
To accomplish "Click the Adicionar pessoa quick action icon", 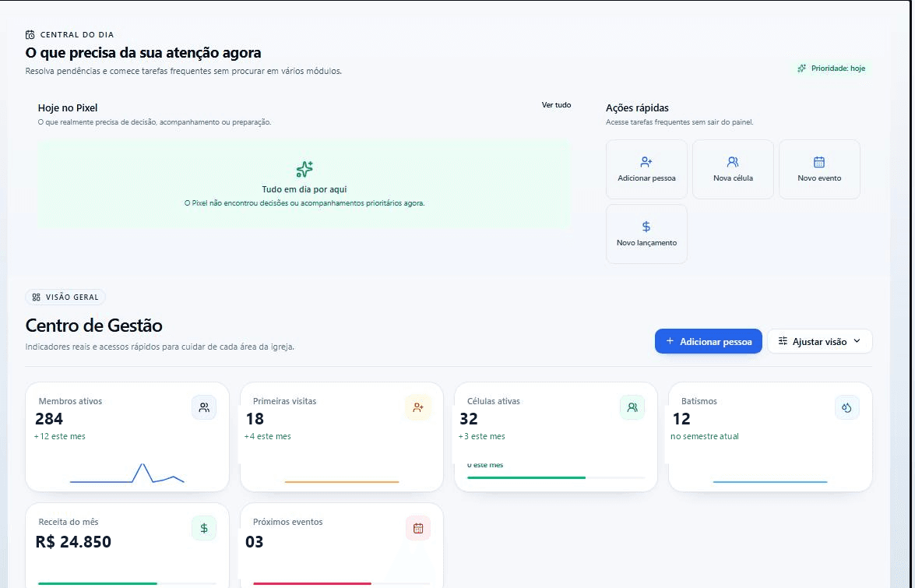I will (x=646, y=161).
